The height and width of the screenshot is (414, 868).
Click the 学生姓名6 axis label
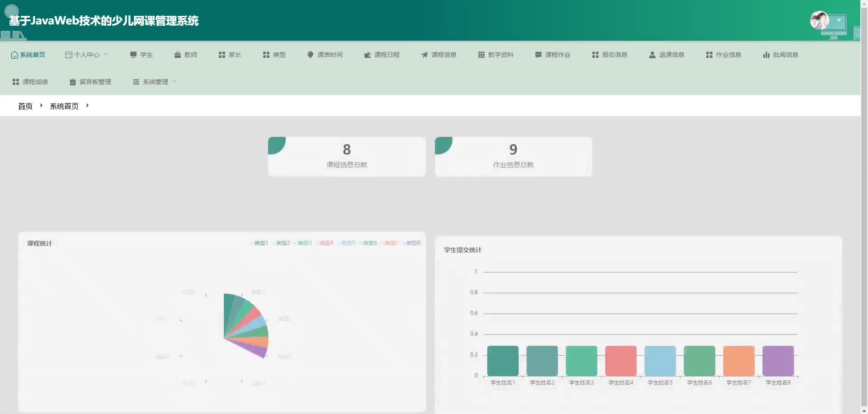[x=699, y=383]
